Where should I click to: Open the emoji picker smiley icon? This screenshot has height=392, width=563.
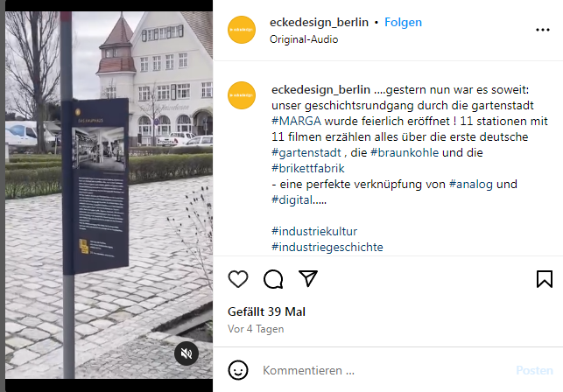coord(238,370)
